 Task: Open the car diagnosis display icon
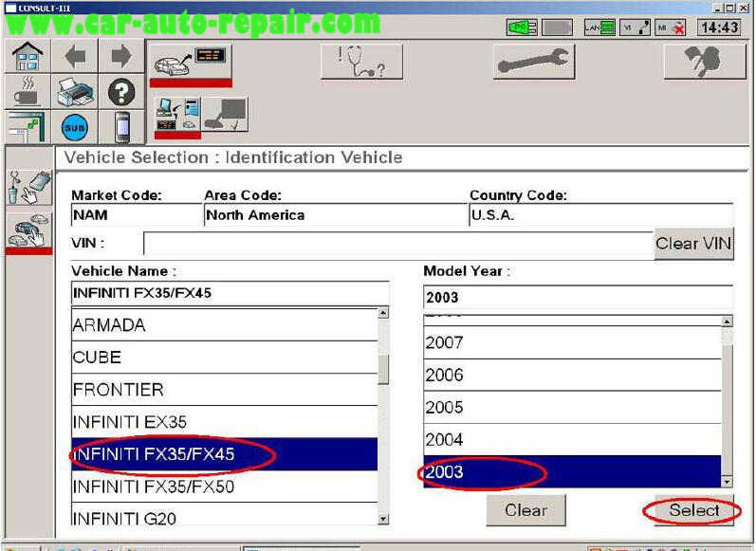coord(191,62)
